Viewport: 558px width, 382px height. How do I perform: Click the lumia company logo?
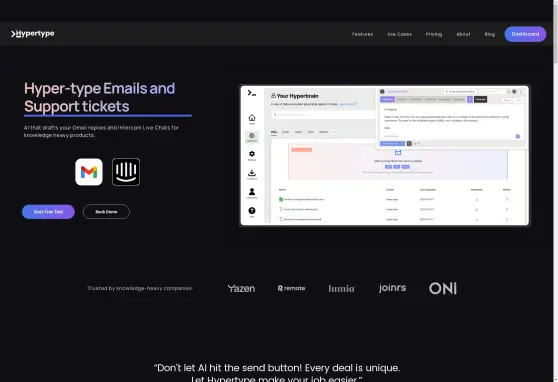tap(341, 288)
